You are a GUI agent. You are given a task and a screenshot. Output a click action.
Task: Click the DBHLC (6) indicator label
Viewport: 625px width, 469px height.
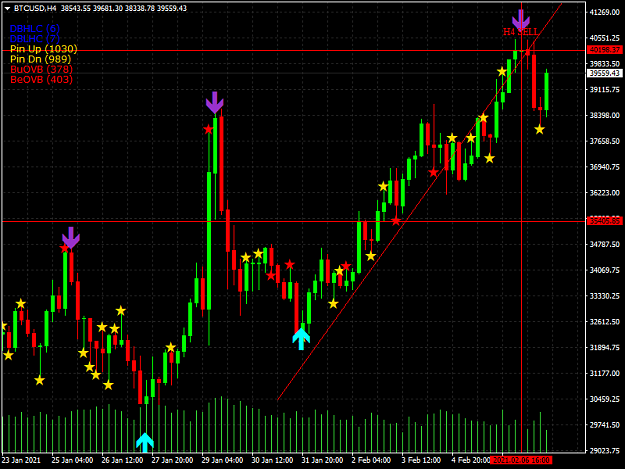pos(35,29)
